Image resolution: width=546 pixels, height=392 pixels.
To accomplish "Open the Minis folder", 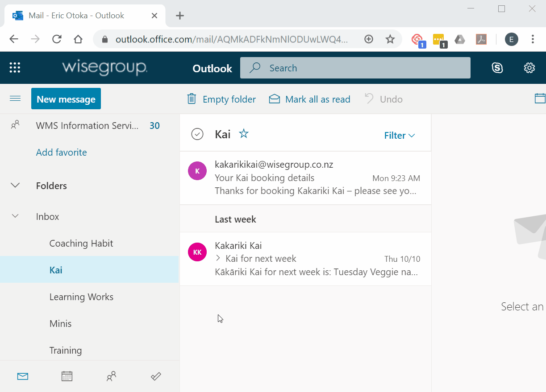I will click(x=60, y=323).
